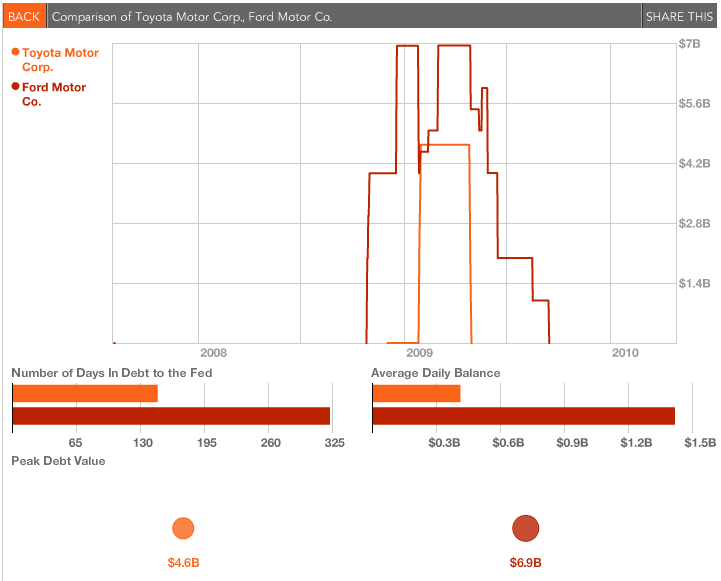This screenshot has width=721, height=581.
Task: Click the $4.2B y-axis label
Action: point(694,163)
